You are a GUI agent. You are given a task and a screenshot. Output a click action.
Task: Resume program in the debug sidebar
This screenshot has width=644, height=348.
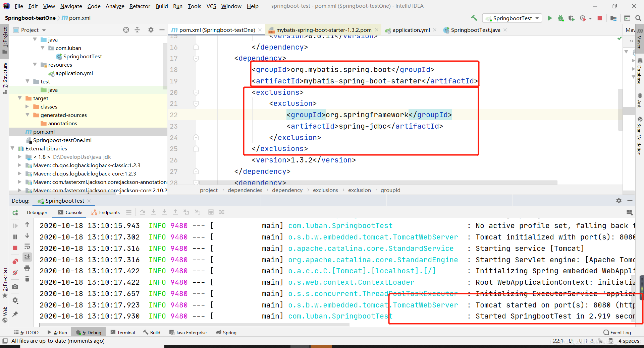(15, 226)
